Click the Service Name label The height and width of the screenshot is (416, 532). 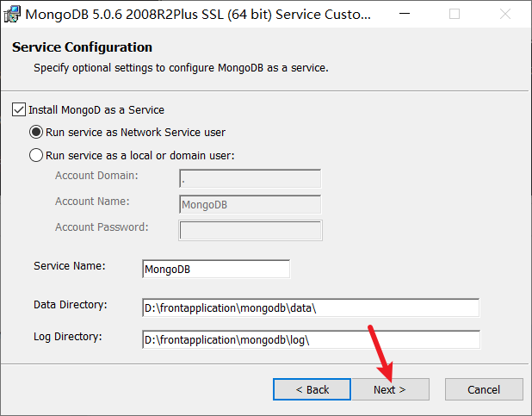70,266
